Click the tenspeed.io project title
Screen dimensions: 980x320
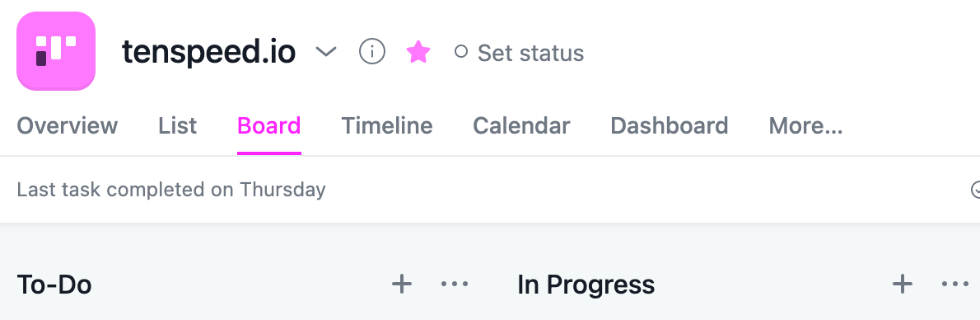pos(208,52)
